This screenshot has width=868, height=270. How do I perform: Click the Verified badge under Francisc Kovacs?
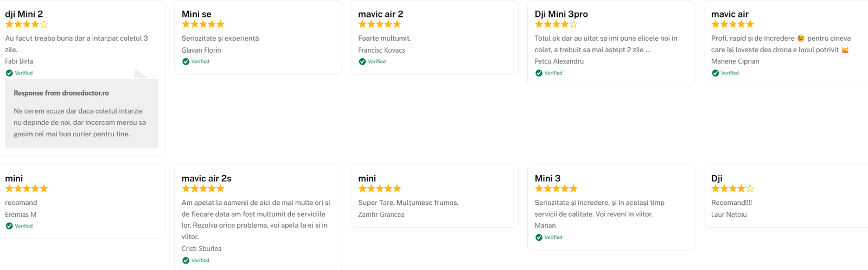point(372,61)
